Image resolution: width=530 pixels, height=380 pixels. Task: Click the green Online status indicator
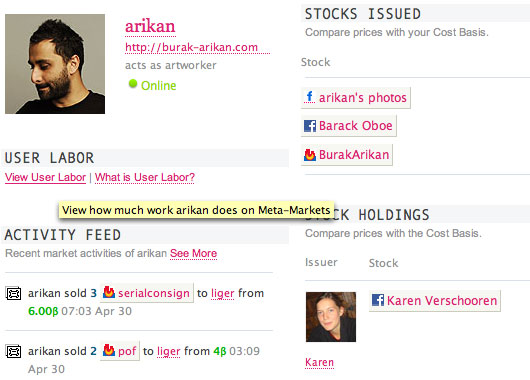click(133, 84)
